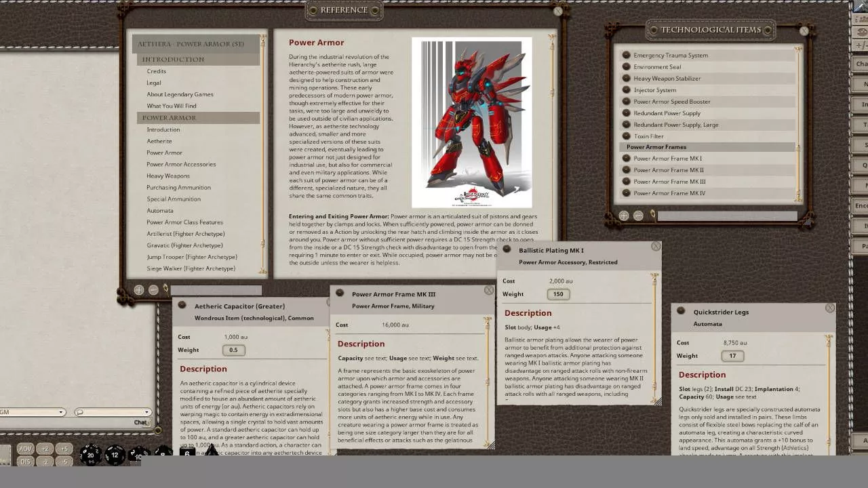The height and width of the screenshot is (488, 868).
Task: Roll the d20 die
Action: (90, 455)
